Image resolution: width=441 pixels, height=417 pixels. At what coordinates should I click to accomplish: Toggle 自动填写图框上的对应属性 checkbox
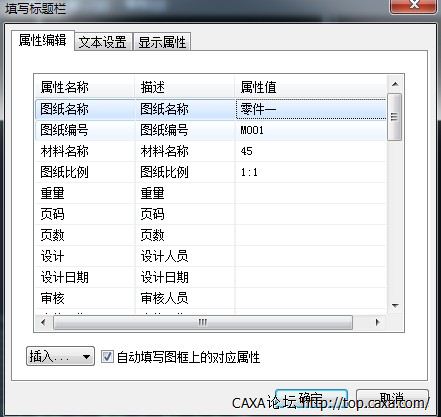click(x=107, y=356)
